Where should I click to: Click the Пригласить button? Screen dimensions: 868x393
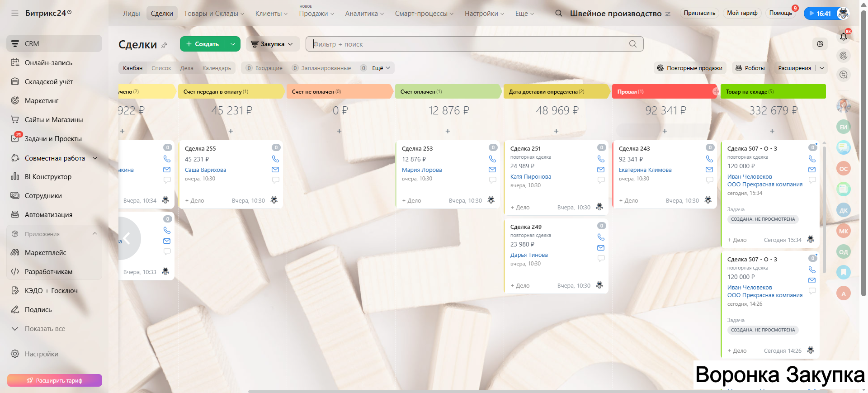699,13
